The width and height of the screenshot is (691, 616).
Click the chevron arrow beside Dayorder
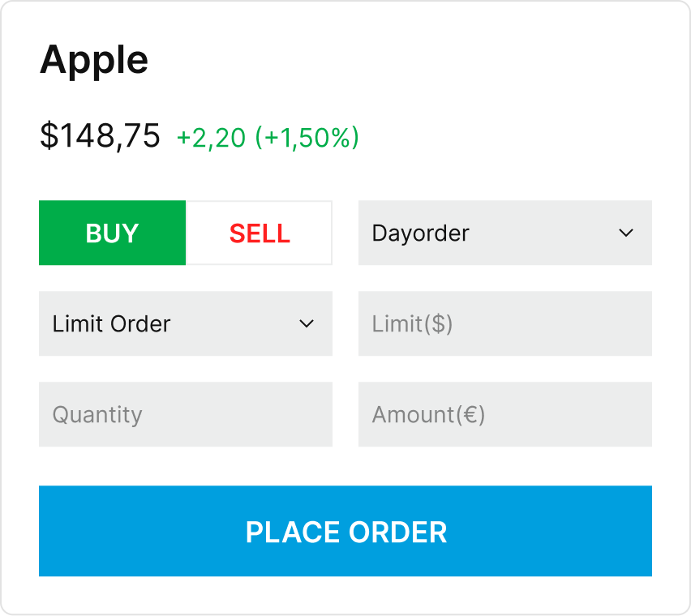coord(626,233)
